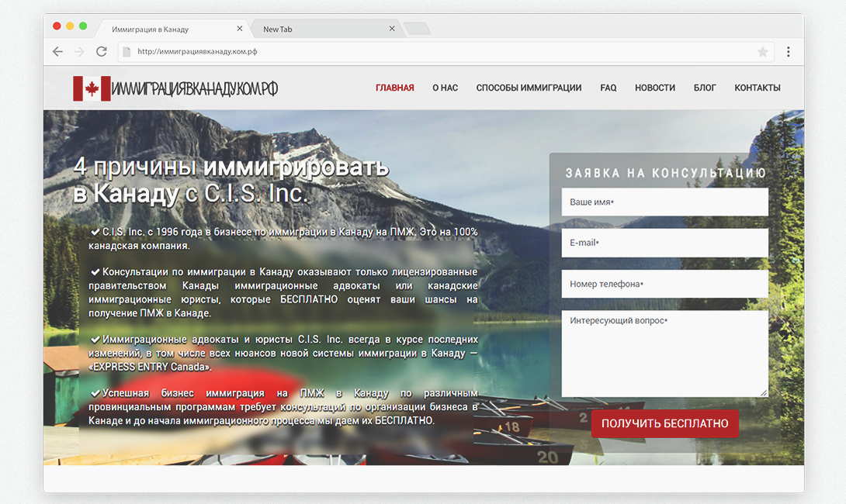Screen dimensions: 846x504
Task: Click the Canadian flag site logo
Action: pyautogui.click(x=92, y=88)
